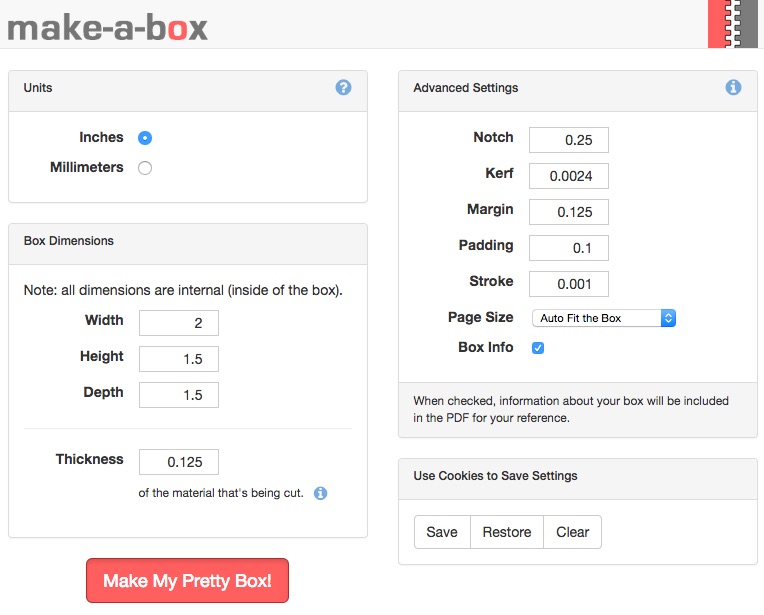
Task: Click the Notch value field
Action: [569, 140]
